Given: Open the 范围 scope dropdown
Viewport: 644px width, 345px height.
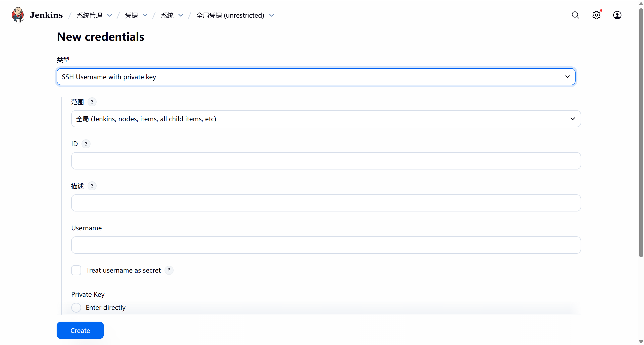Looking at the screenshot, I should [x=326, y=119].
